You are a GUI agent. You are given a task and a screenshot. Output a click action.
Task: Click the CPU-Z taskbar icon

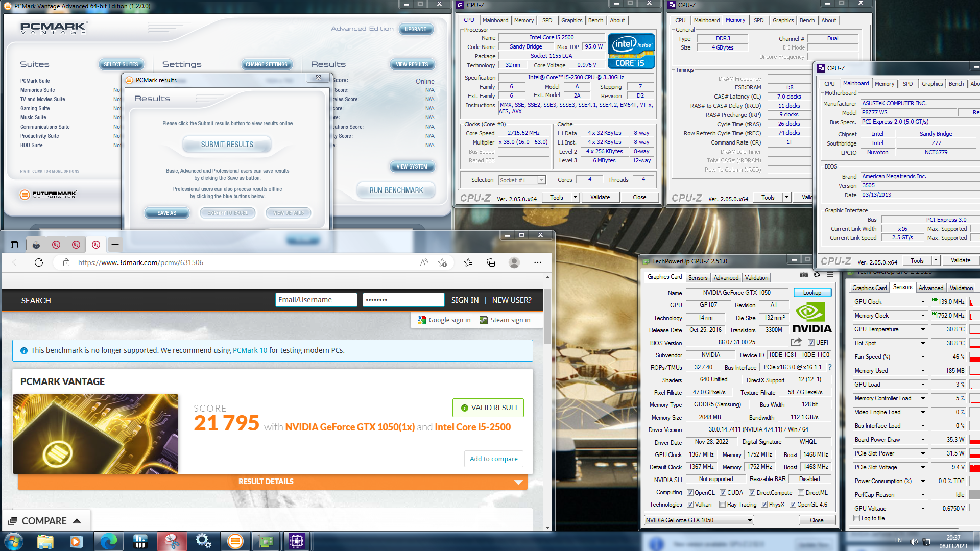(297, 541)
